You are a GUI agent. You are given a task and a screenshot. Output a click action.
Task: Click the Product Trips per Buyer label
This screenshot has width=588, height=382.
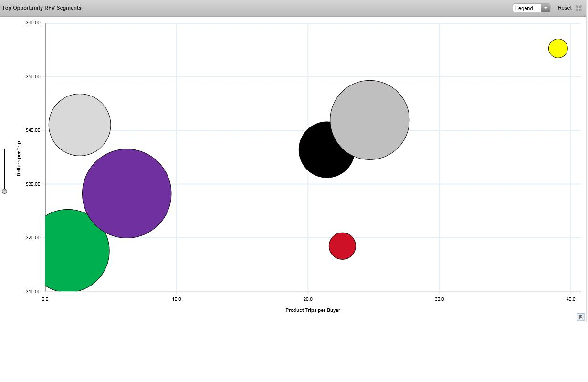pos(313,310)
